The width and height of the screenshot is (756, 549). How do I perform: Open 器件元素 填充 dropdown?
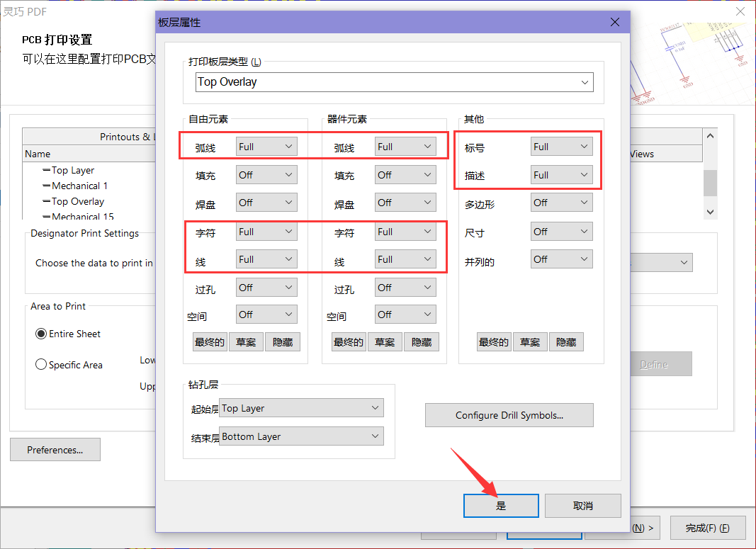coord(405,175)
